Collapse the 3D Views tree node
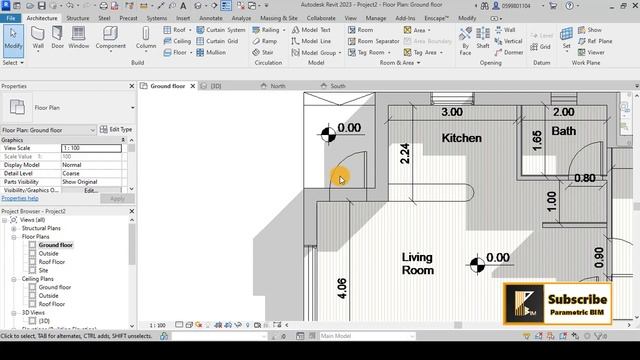Viewport: 640px width, 360px height. click(14, 313)
